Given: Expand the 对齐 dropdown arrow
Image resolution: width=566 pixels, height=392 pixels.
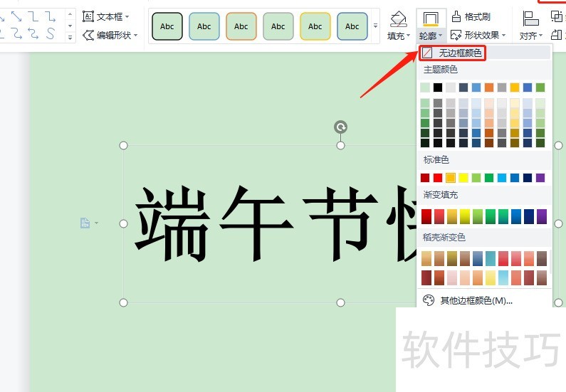Looking at the screenshot, I should point(540,36).
